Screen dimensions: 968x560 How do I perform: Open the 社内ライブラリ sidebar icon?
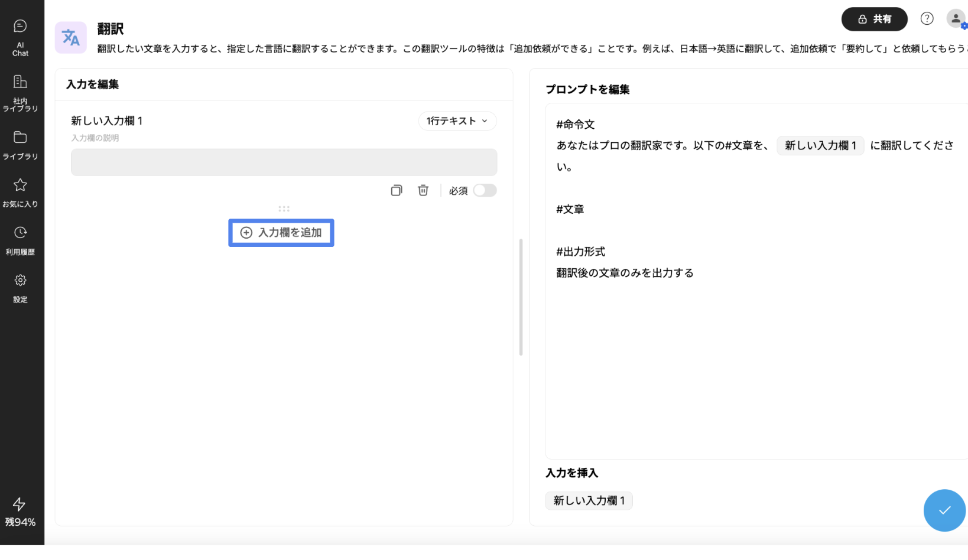[20, 92]
